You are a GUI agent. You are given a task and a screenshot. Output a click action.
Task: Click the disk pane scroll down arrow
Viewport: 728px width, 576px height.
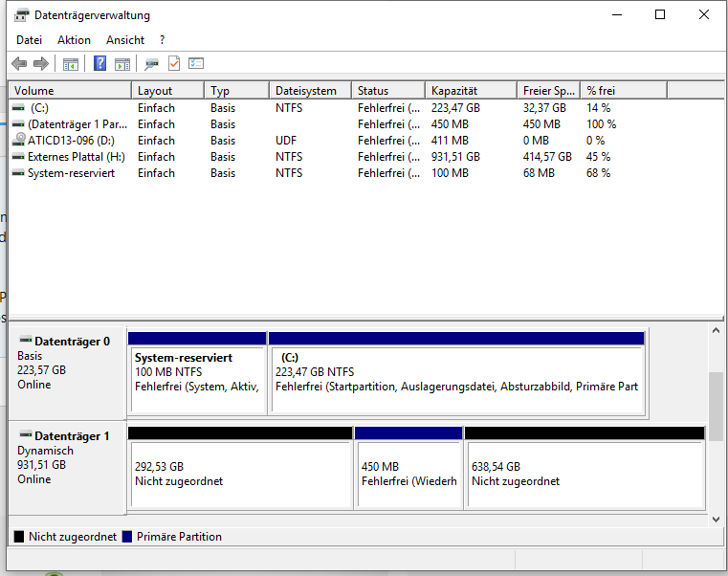click(716, 520)
